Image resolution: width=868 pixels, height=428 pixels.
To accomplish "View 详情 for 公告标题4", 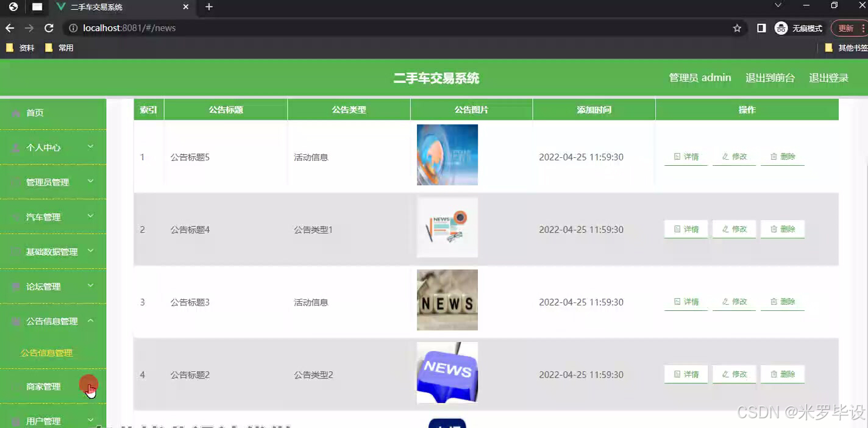I will [x=686, y=229].
